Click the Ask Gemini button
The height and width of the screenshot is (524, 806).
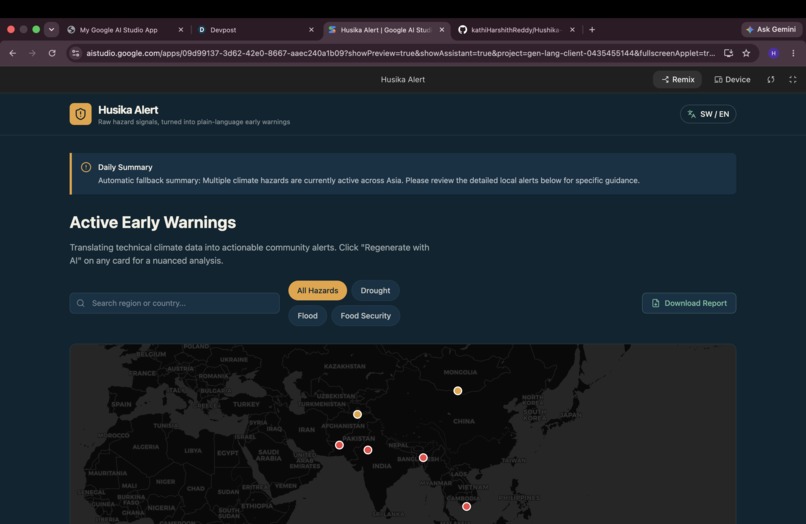point(771,30)
